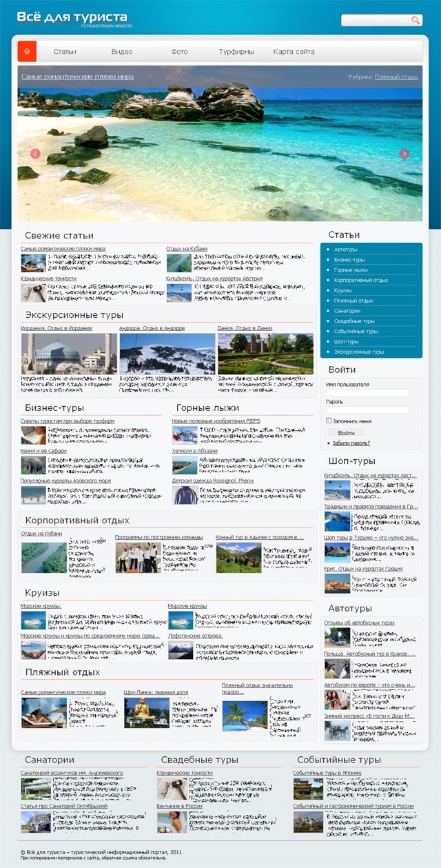Image resolution: width=441 pixels, height=868 pixels.
Task: Open Лофотенские острова cruise article
Action: coord(196,636)
